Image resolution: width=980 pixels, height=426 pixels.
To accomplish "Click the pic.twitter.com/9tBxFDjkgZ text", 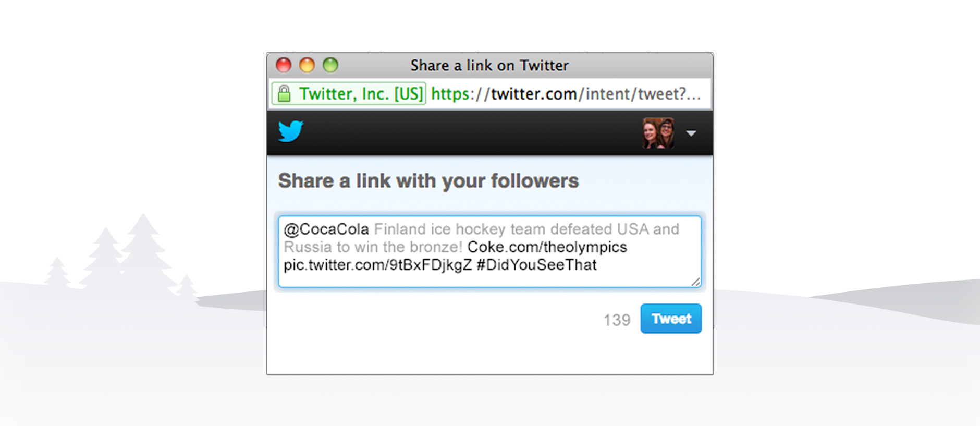I will 377,265.
